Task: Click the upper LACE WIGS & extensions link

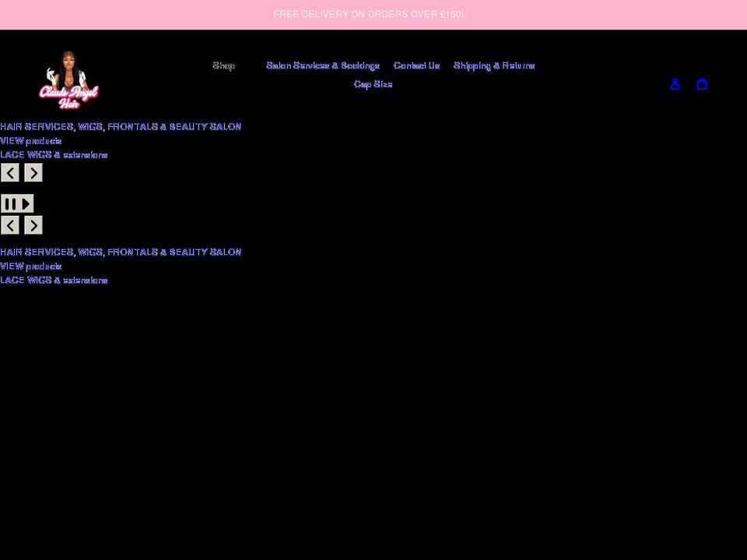Action: pos(54,155)
